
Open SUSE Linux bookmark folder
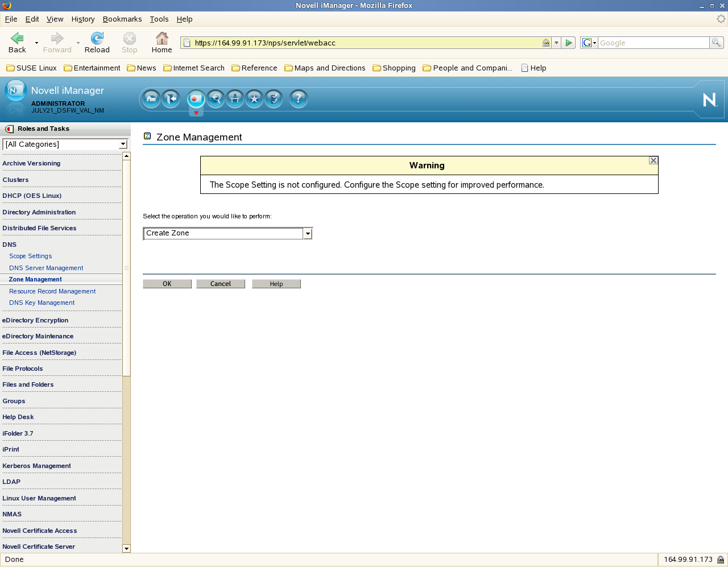(31, 68)
